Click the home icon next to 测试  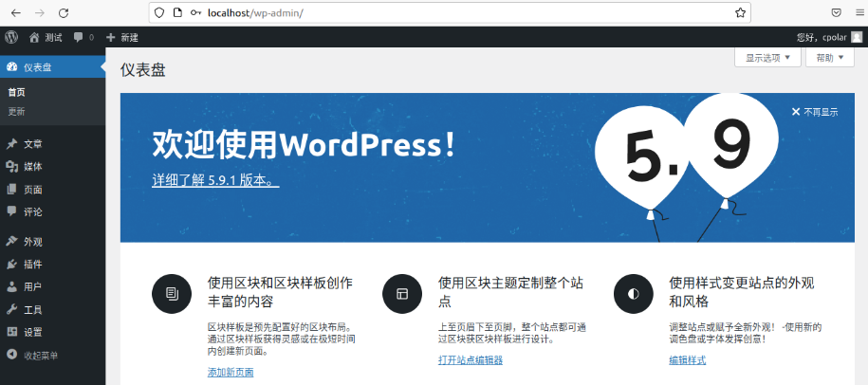pos(34,38)
